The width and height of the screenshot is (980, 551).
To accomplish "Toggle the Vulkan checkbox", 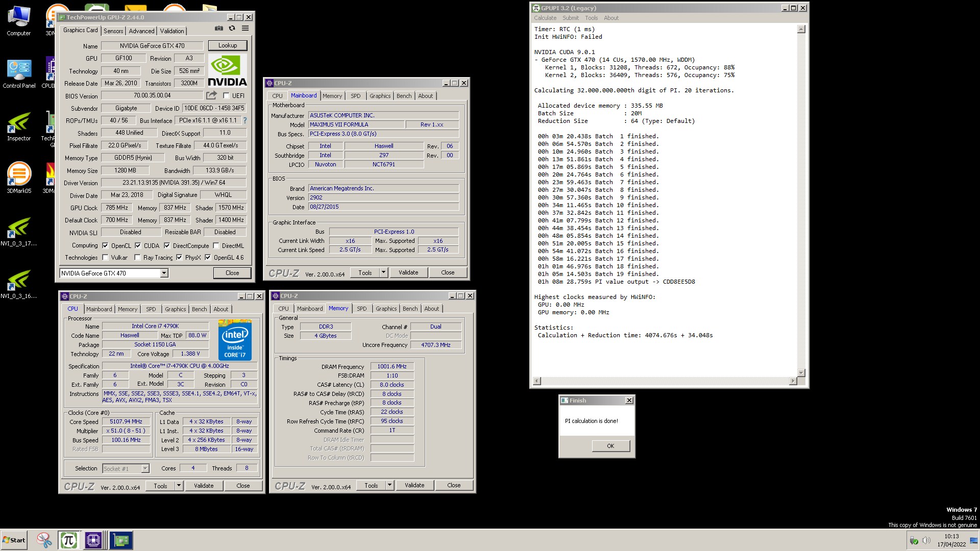I will [x=105, y=258].
